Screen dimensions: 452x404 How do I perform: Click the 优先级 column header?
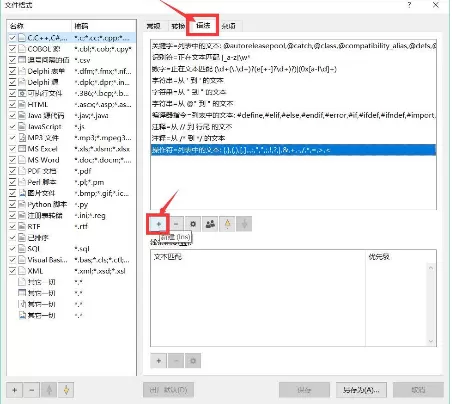click(401, 257)
